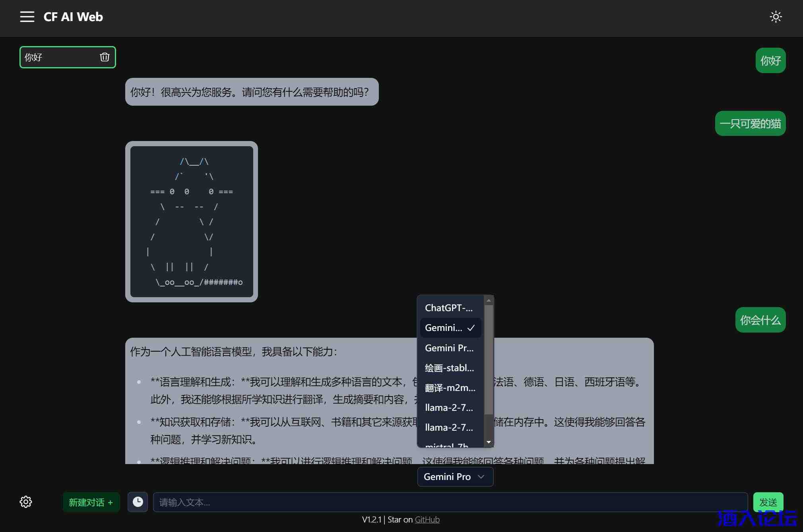Image resolution: width=803 pixels, height=532 pixels.
Task: Toggle light/dark theme sun icon
Action: (776, 17)
